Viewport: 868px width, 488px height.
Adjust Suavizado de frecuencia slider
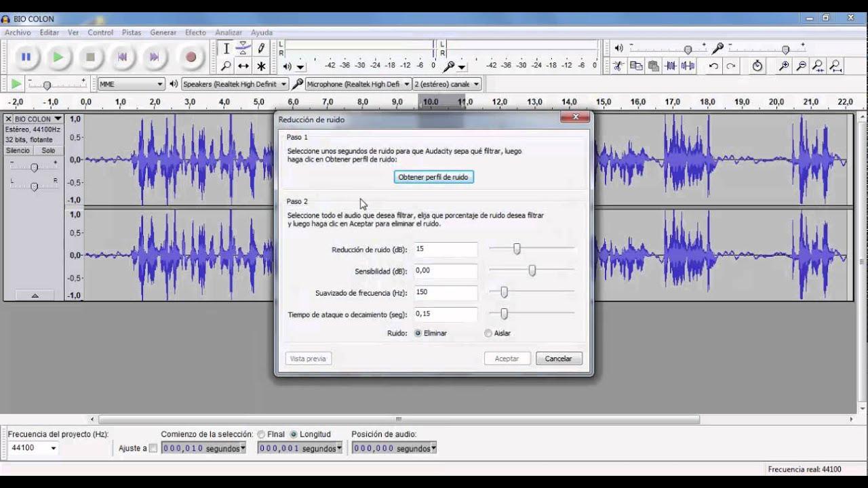pos(504,292)
